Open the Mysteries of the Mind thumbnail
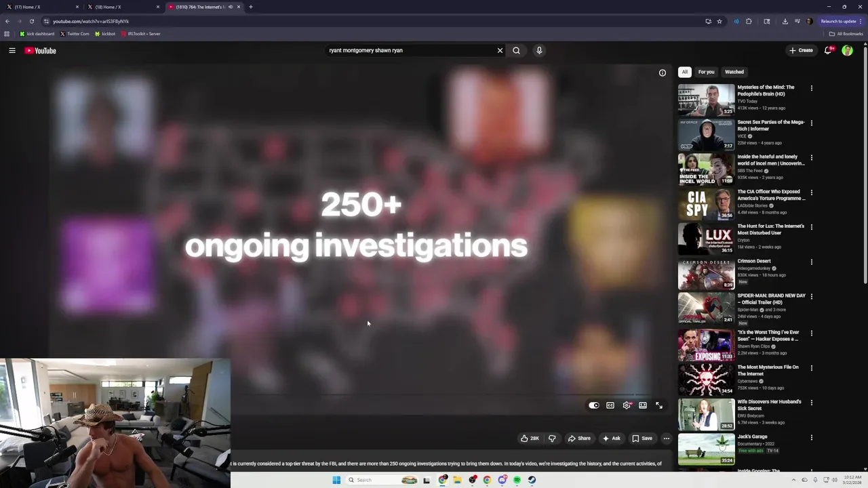Screen dimensions: 868x488 [706, 100]
